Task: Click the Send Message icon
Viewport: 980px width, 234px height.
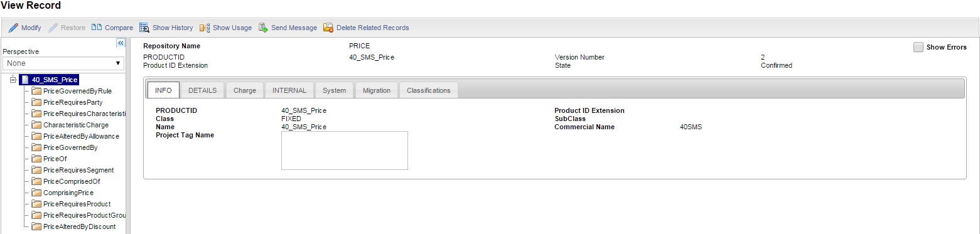Action: [x=263, y=28]
